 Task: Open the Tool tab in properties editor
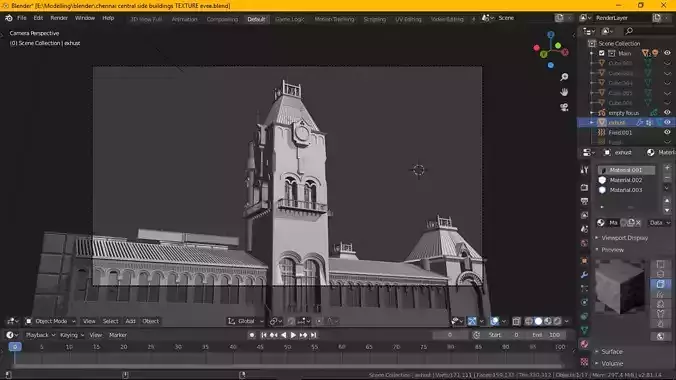pyautogui.click(x=584, y=170)
